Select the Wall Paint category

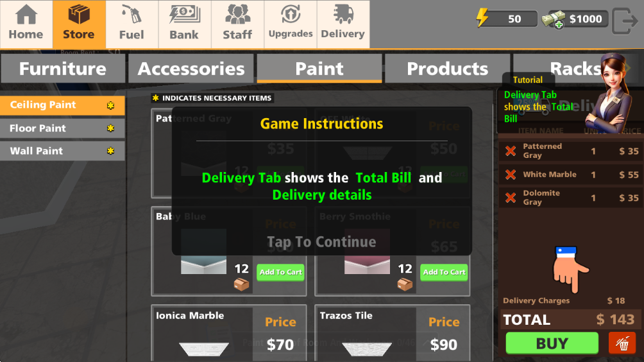coord(62,151)
